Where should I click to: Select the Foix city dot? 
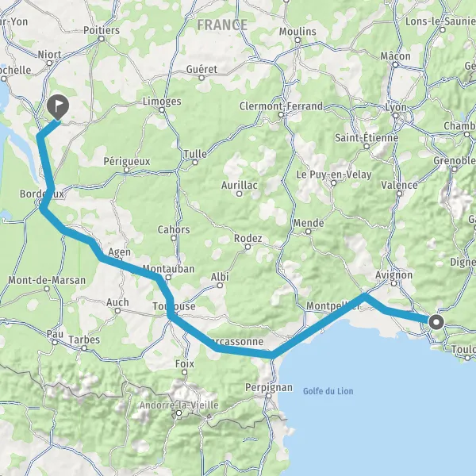[185, 372]
